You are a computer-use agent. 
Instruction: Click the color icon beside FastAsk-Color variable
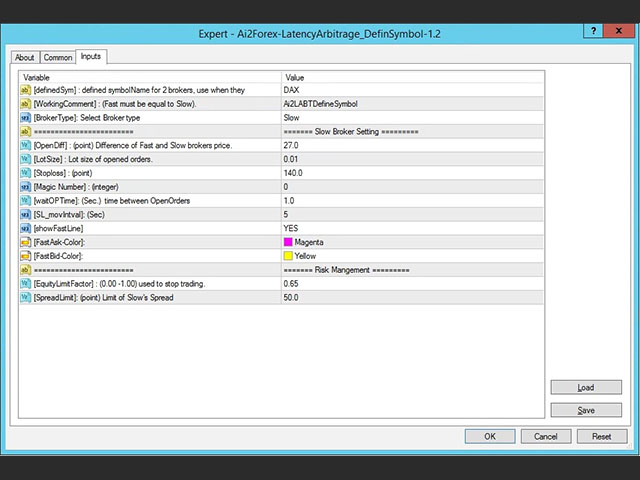click(25, 242)
